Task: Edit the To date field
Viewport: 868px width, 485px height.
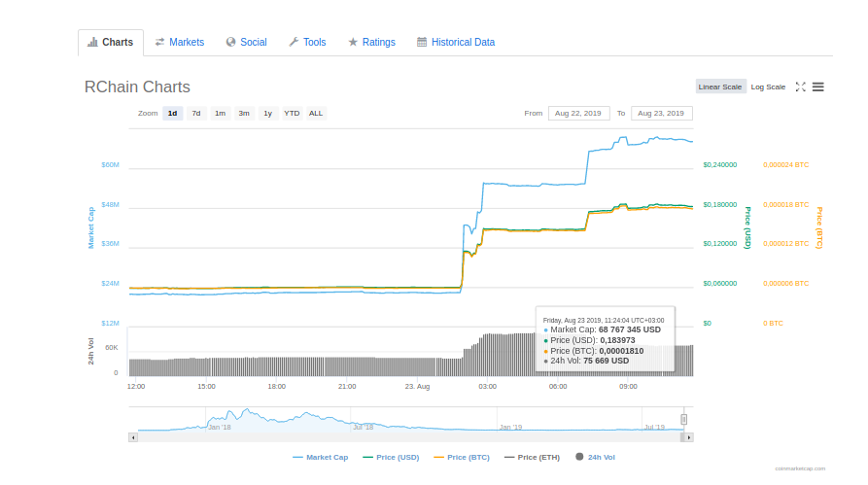Action: pos(662,114)
